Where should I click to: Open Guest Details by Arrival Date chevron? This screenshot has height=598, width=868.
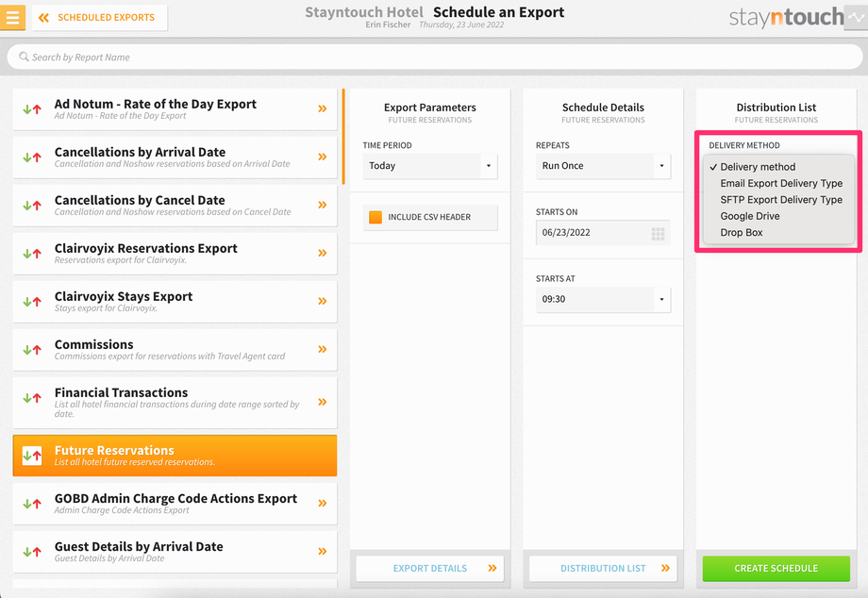pos(322,552)
